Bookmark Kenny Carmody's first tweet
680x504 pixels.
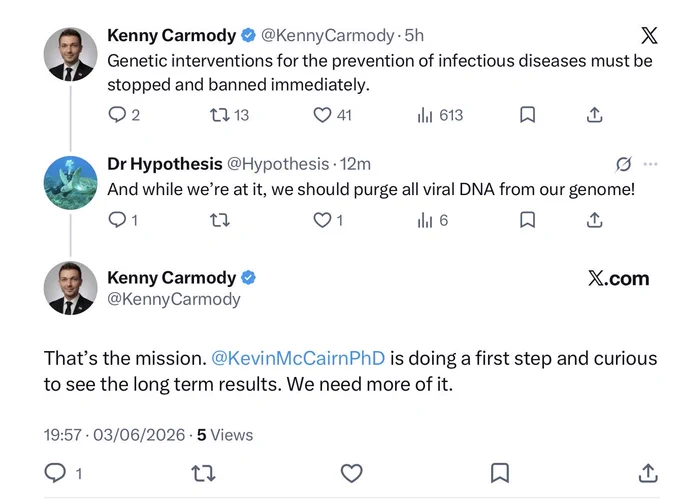click(x=527, y=115)
